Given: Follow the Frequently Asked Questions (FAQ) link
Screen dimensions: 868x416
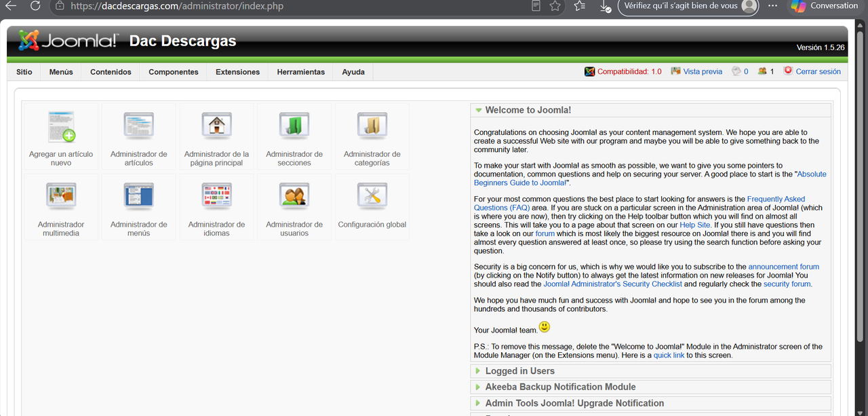Looking at the screenshot, I should click(x=639, y=204).
